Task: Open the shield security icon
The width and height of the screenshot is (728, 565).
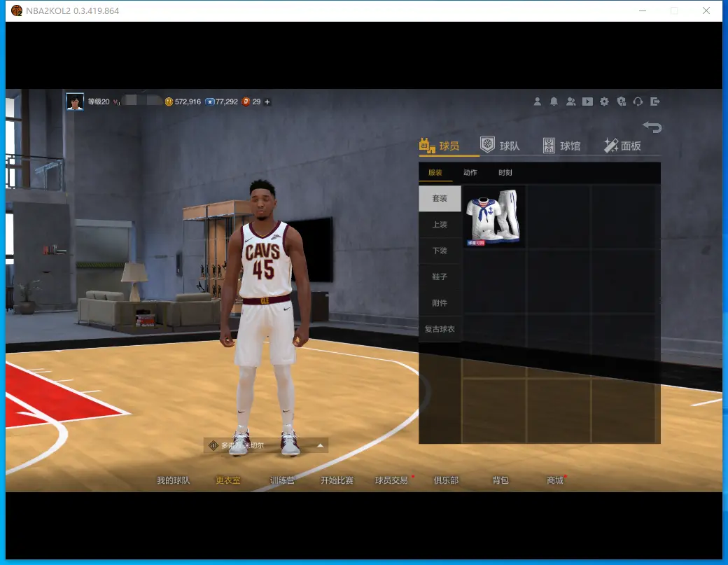Action: point(621,102)
